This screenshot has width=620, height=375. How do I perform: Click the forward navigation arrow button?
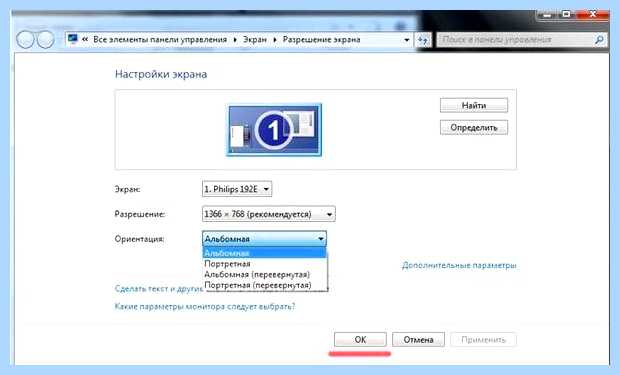point(45,40)
